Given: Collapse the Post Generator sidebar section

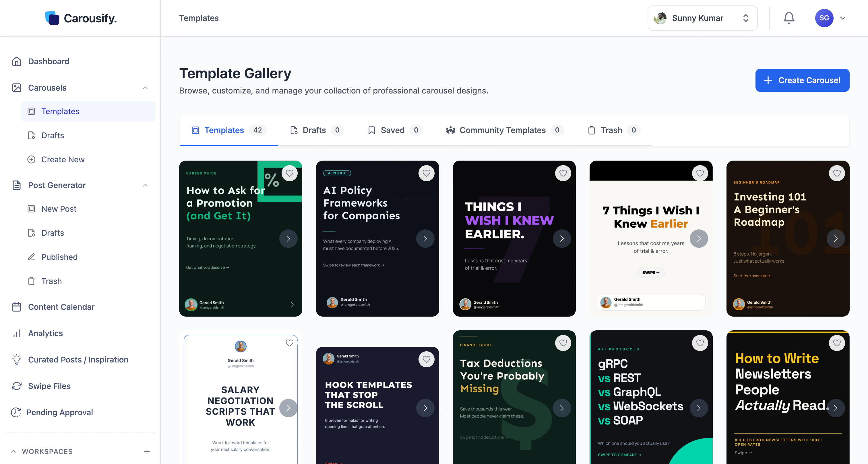Looking at the screenshot, I should click(x=145, y=185).
